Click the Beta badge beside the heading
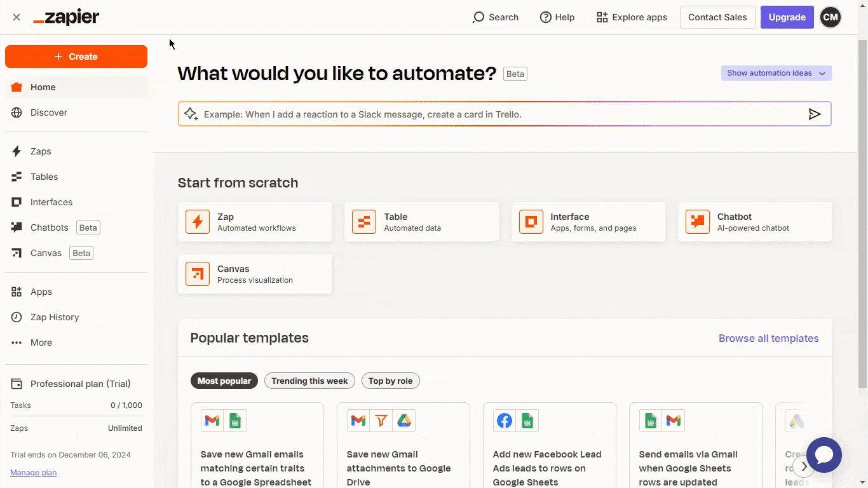 (515, 74)
